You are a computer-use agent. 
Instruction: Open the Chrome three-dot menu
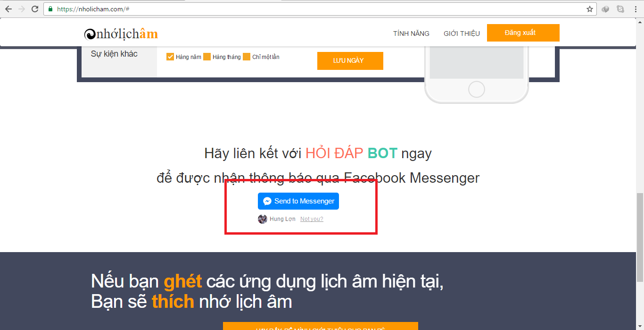pyautogui.click(x=636, y=9)
